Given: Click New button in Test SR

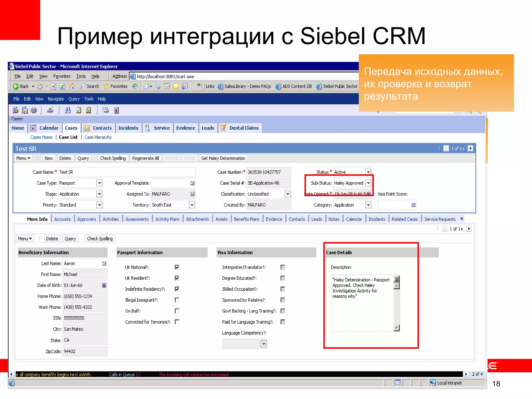Looking at the screenshot, I should click(49, 158).
